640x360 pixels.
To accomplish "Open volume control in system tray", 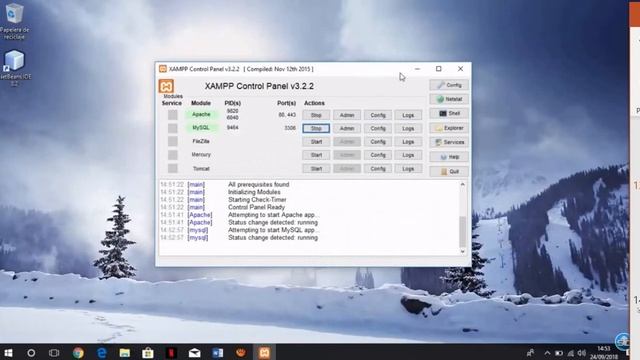I will [x=582, y=353].
